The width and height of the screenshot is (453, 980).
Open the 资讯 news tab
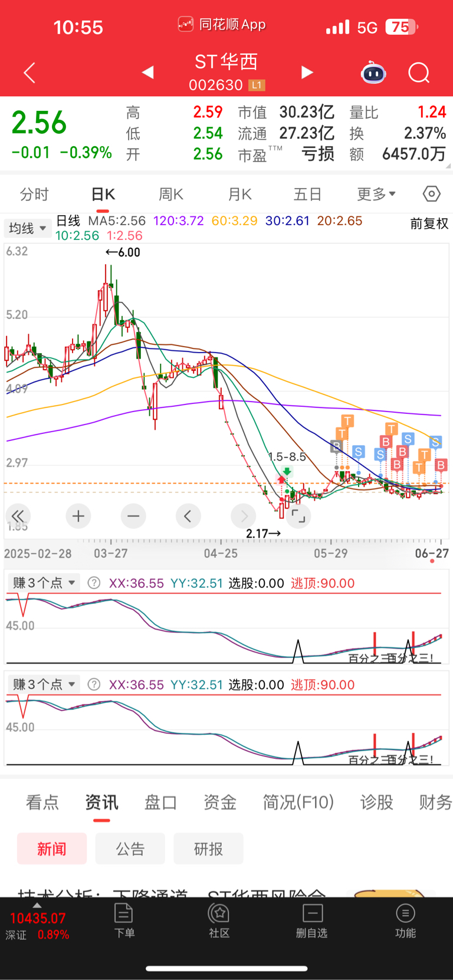coord(101,802)
